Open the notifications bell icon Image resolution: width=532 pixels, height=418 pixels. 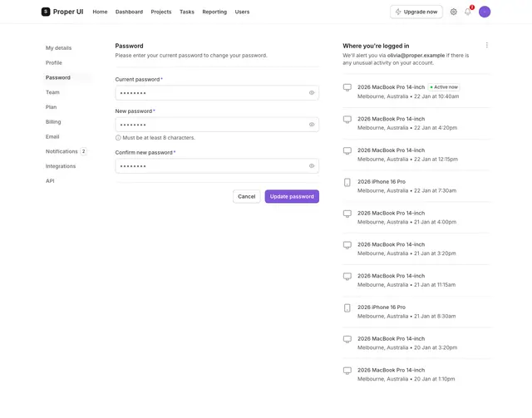(x=467, y=12)
